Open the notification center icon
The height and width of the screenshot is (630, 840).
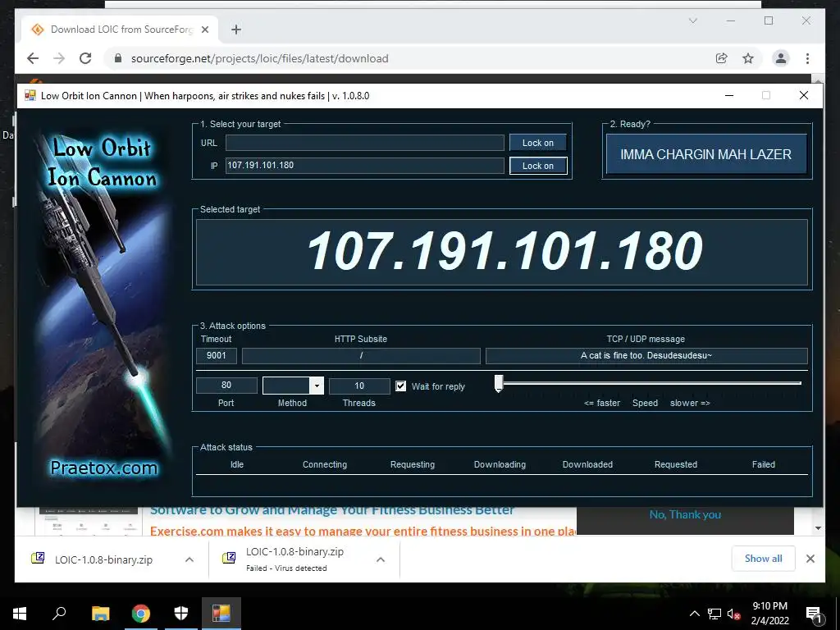[x=815, y=615]
